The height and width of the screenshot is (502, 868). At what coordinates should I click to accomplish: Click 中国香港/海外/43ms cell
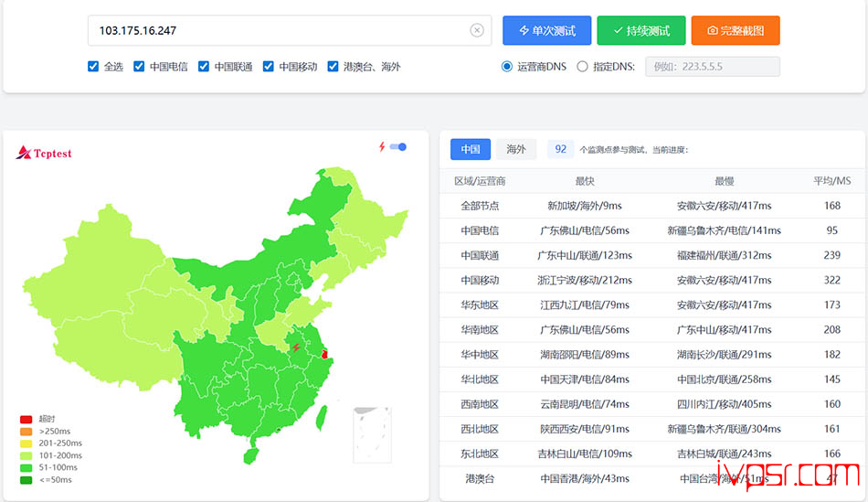pos(585,479)
